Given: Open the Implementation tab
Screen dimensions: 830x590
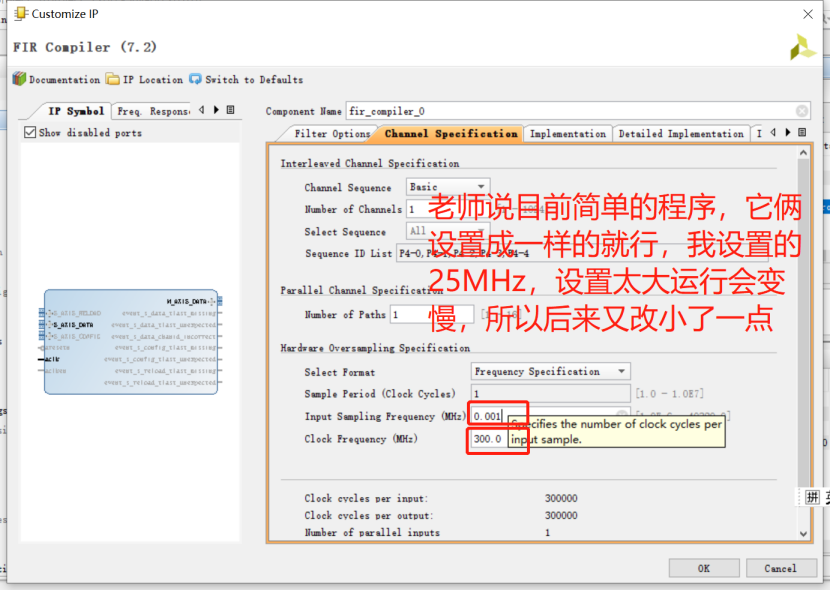Looking at the screenshot, I should (567, 134).
